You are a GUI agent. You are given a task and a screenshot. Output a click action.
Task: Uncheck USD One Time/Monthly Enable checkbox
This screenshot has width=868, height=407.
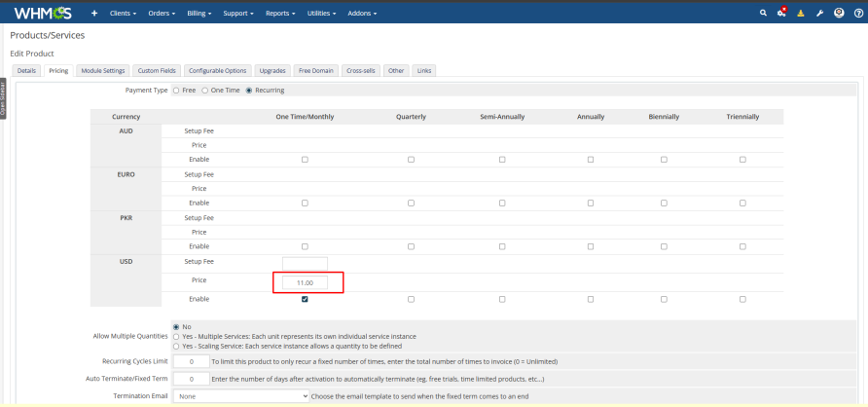pos(305,299)
